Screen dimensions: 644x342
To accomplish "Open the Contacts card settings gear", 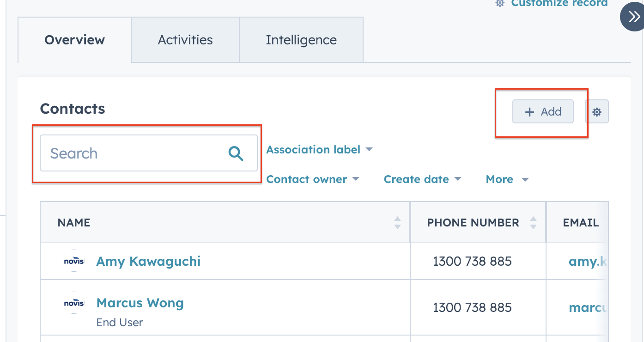I will coord(597,112).
